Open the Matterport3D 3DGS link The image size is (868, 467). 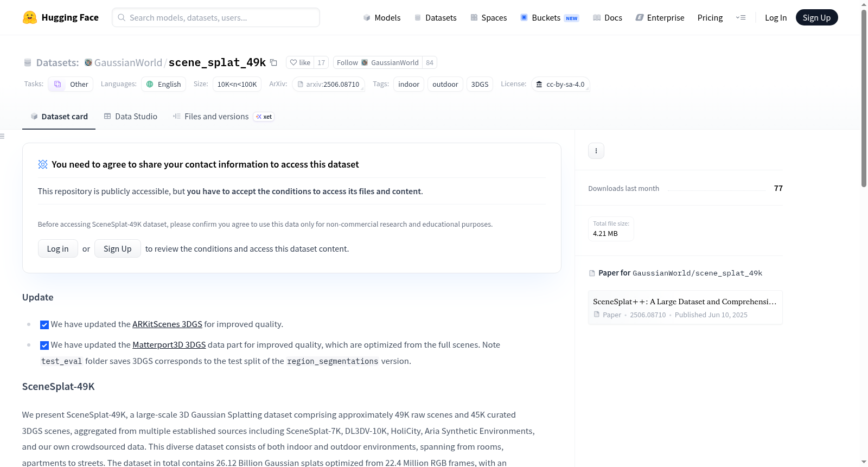tap(169, 345)
